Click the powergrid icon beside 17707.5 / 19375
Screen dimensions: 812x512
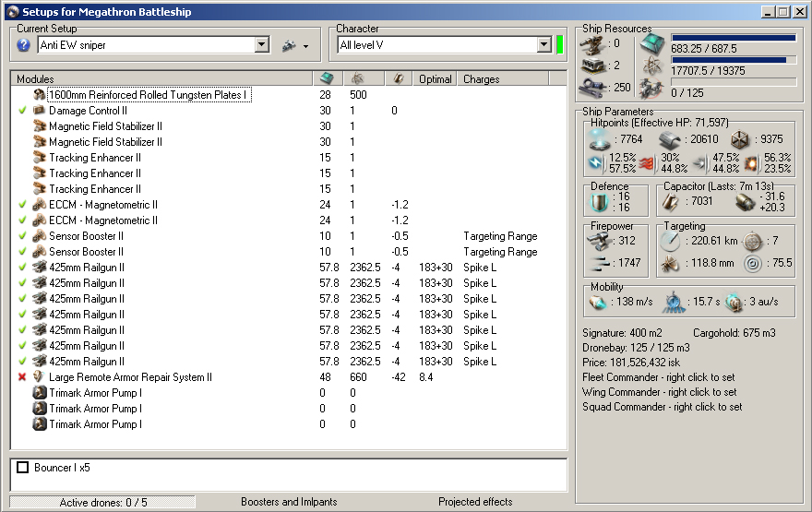coord(652,66)
